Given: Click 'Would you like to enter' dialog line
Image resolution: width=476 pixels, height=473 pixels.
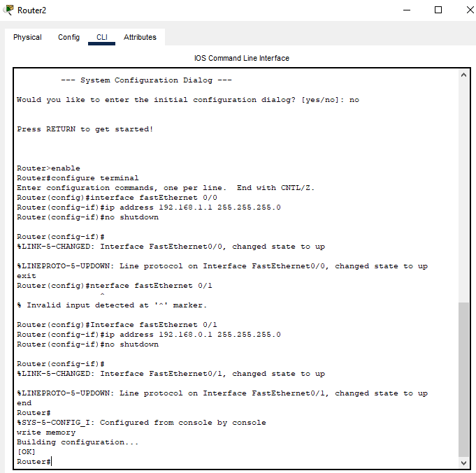Looking at the screenshot, I should (x=188, y=100).
